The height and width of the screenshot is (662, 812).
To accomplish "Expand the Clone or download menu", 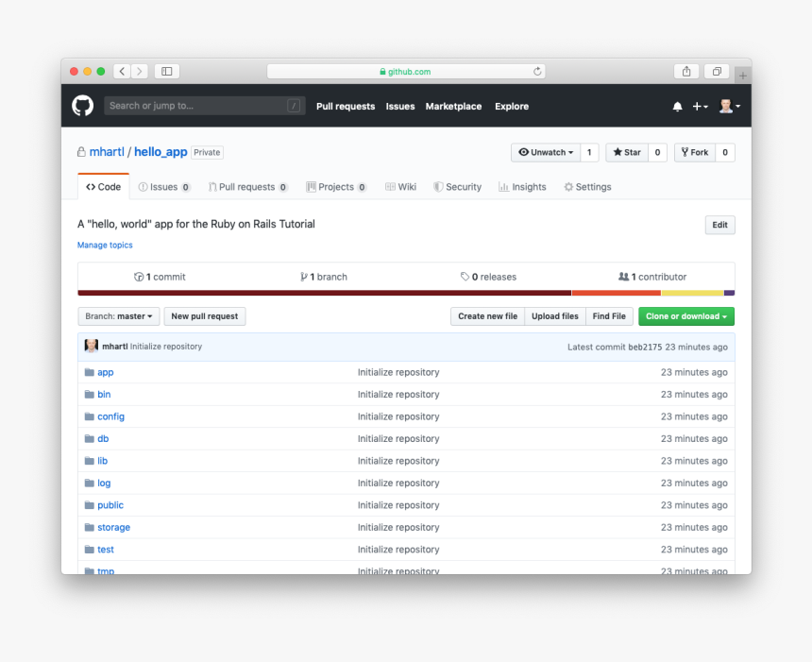I will point(686,316).
